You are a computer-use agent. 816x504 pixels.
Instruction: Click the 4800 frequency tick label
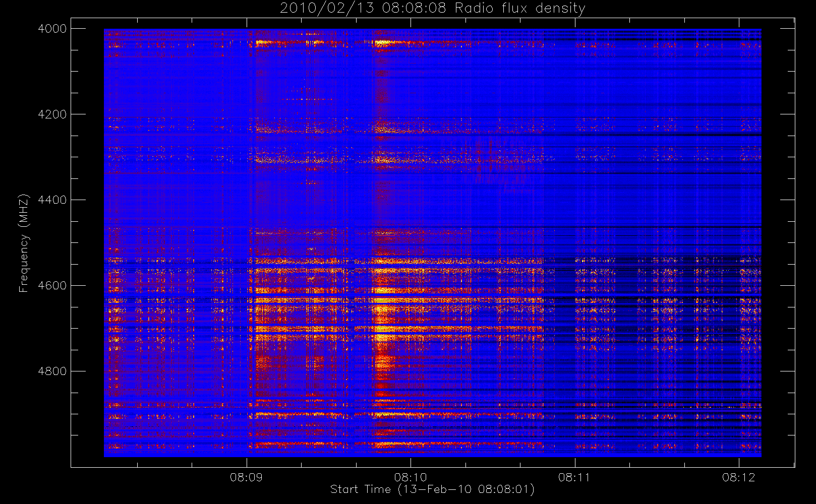(52, 371)
